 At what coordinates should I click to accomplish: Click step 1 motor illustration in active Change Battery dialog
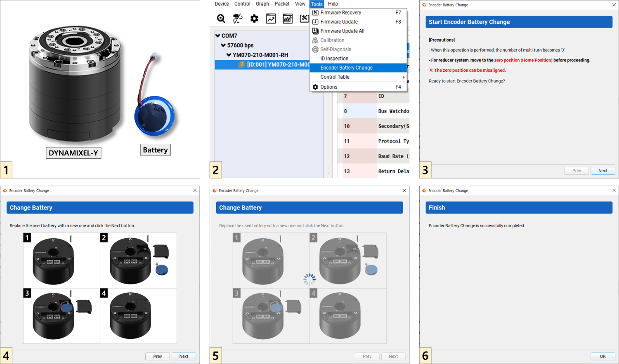[61, 261]
